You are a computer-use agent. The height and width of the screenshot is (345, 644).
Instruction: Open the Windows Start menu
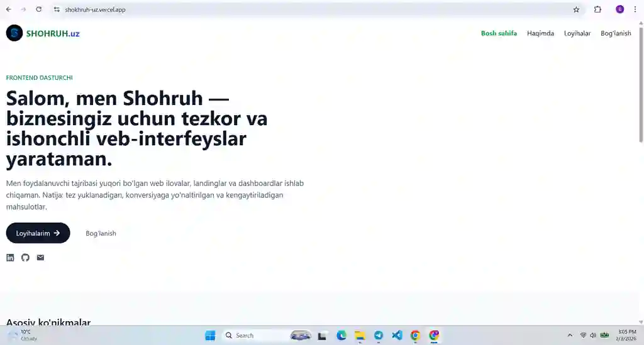(210, 336)
